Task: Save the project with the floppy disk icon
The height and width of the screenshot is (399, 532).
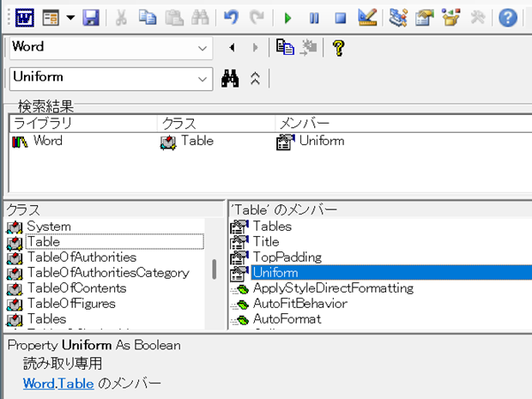Action: click(x=91, y=17)
